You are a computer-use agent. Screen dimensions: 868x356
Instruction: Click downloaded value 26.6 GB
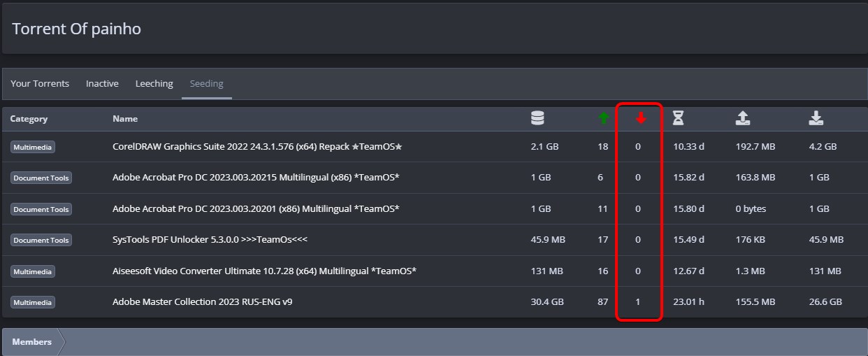(825, 302)
